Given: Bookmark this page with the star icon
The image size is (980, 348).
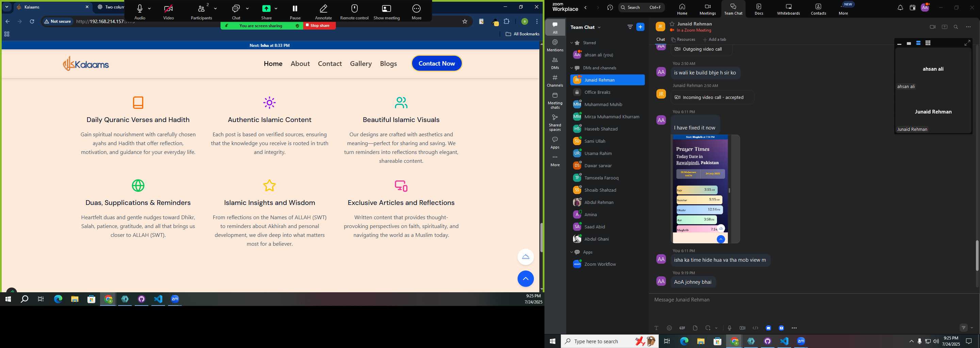Looking at the screenshot, I should point(464,22).
